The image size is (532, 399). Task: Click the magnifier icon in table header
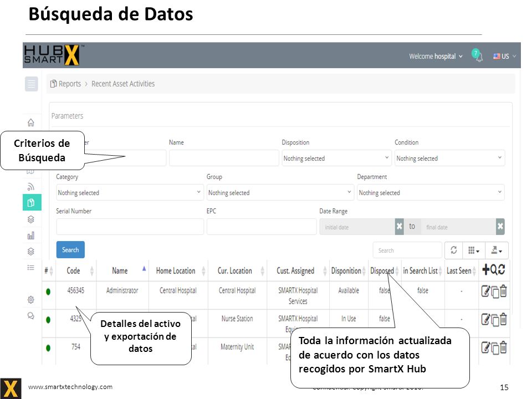494,270
